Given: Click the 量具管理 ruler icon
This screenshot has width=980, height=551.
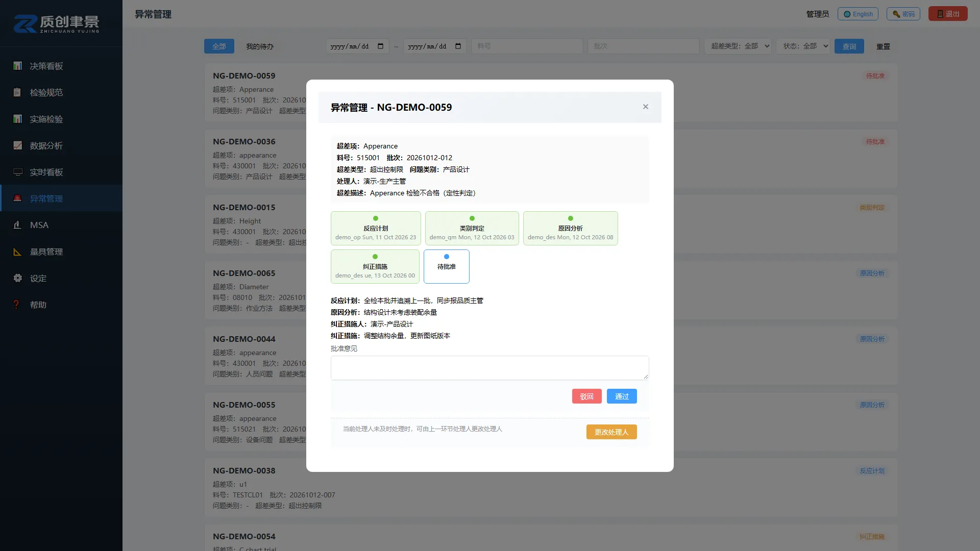Looking at the screenshot, I should (x=17, y=252).
